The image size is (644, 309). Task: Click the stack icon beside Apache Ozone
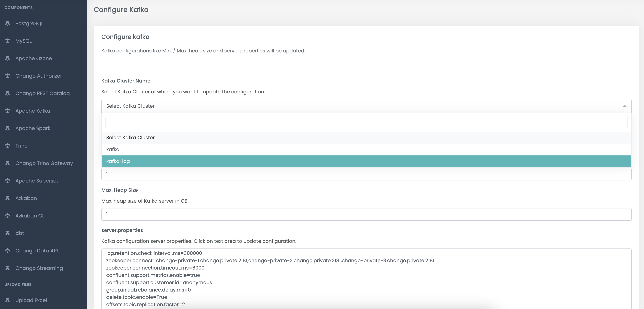[x=8, y=58]
